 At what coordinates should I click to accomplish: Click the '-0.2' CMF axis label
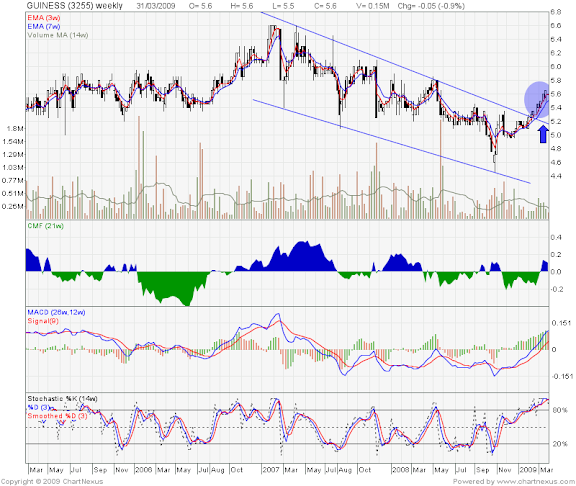[556, 289]
